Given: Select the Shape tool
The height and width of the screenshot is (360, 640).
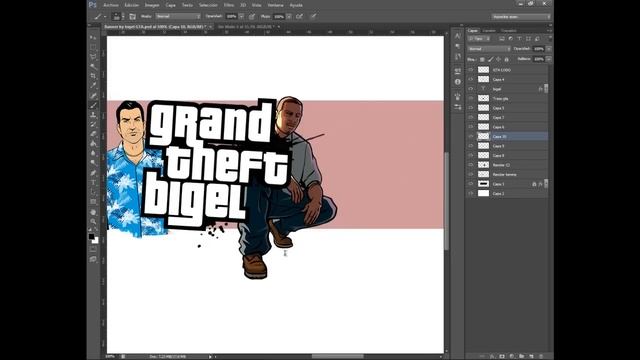Looking at the screenshot, I should coord(93,202).
